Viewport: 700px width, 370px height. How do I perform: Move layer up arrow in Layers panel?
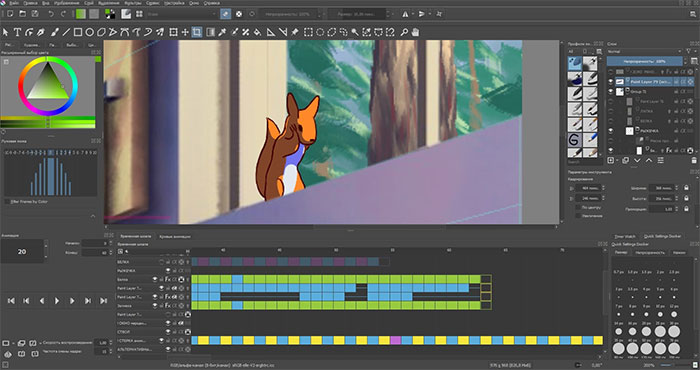pyautogui.click(x=649, y=160)
